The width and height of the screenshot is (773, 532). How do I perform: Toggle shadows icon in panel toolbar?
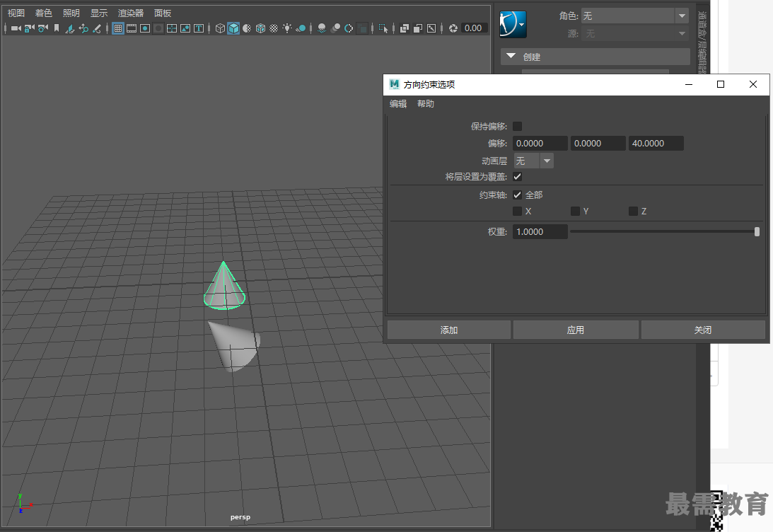coord(301,28)
